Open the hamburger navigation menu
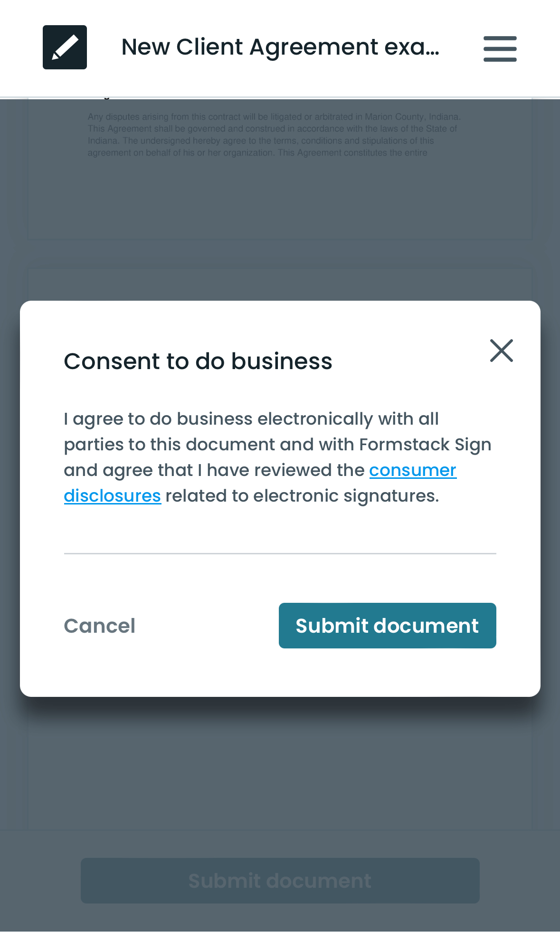 coord(500,48)
